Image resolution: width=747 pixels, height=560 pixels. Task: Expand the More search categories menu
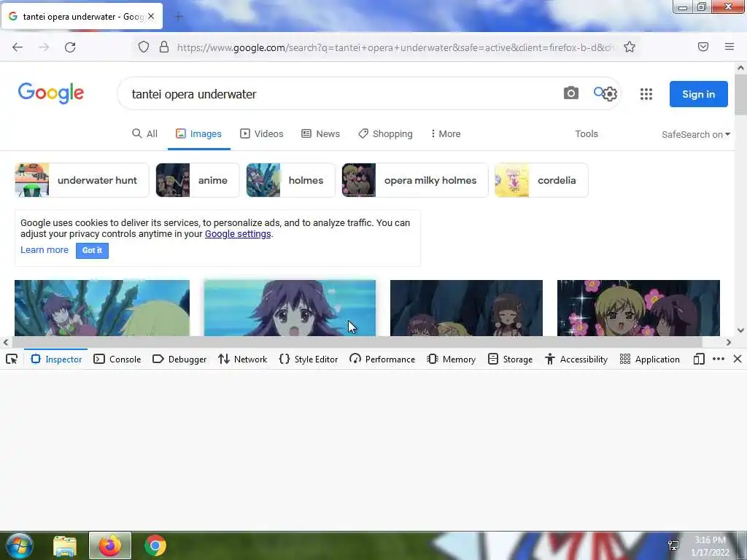coord(446,134)
